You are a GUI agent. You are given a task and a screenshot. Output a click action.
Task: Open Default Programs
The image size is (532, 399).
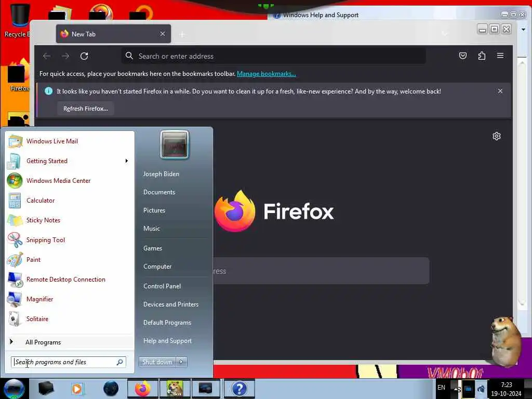tap(167, 323)
